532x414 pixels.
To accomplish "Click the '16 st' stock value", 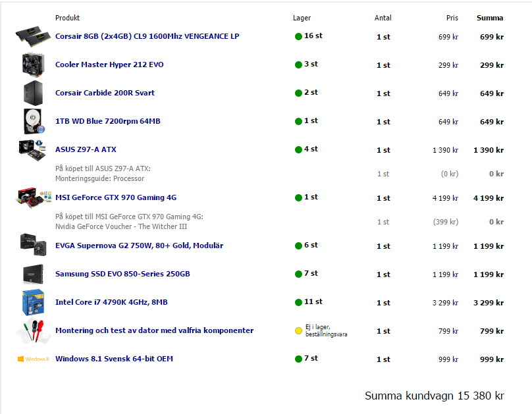I will [313, 36].
